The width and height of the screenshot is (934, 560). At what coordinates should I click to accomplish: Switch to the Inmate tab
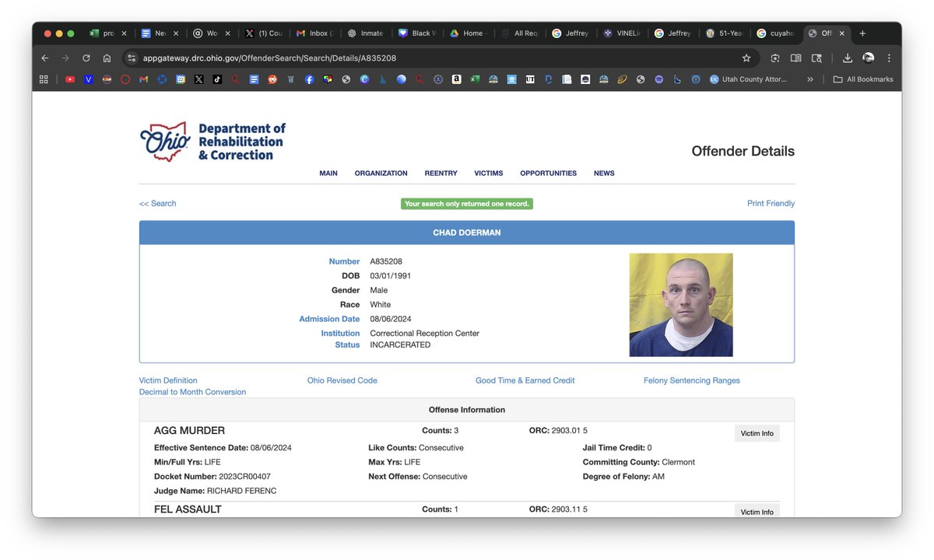[x=365, y=33]
